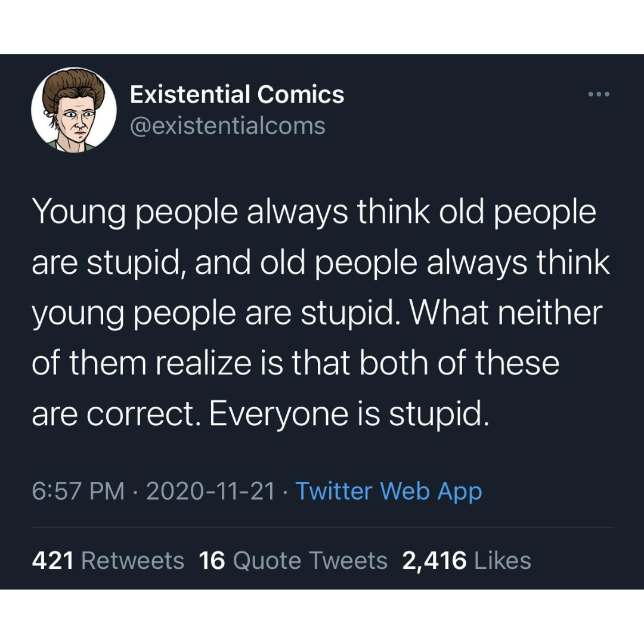Click the 2,416 like count number
The width and height of the screenshot is (644, 644).
click(x=434, y=561)
